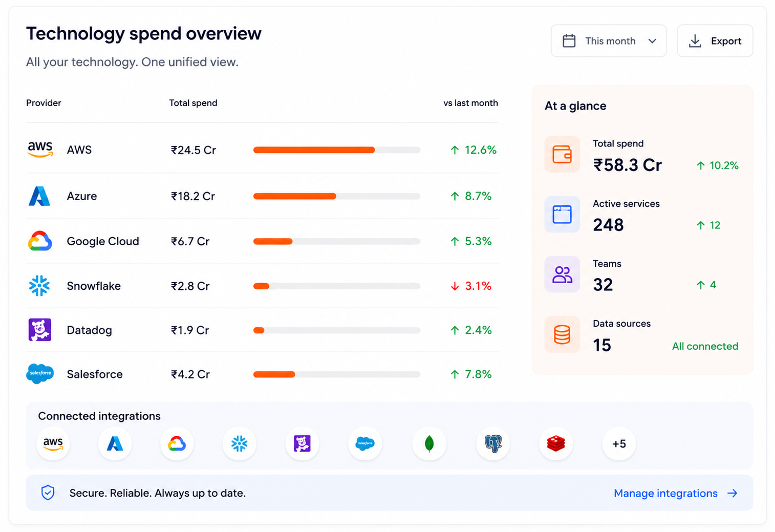Viewport: 775px width, 532px height.
Task: Open the AWS connected integration chip
Action: 53,443
